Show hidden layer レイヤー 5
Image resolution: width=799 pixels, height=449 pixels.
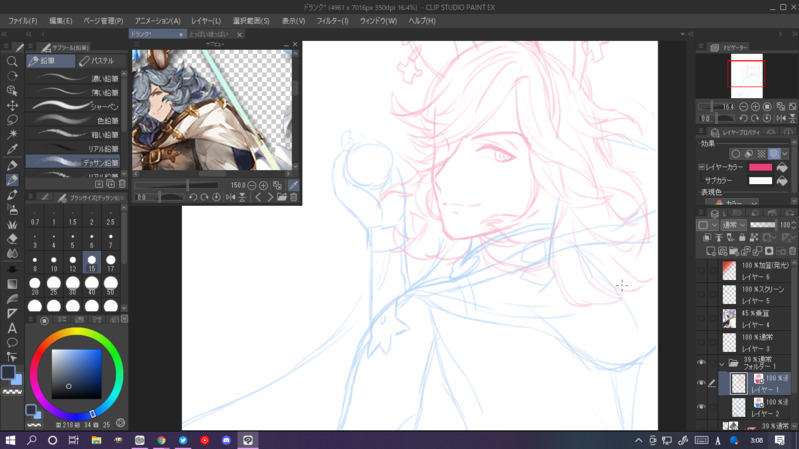[x=702, y=295]
